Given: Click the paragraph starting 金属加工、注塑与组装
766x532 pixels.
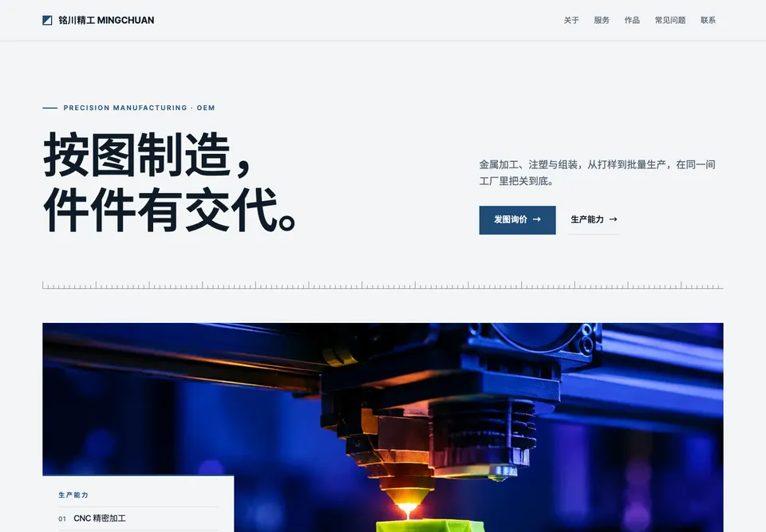Looking at the screenshot, I should (597, 172).
